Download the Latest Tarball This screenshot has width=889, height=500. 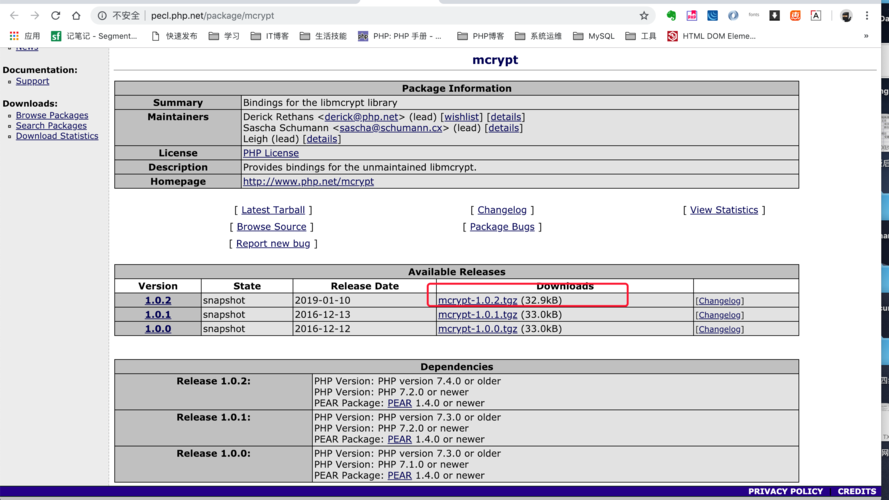273,210
